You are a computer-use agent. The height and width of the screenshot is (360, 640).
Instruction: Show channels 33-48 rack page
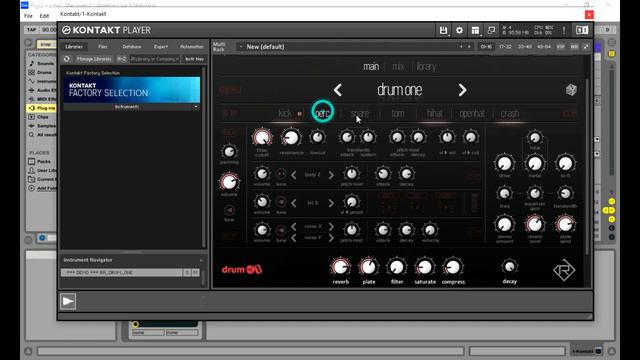[524, 47]
